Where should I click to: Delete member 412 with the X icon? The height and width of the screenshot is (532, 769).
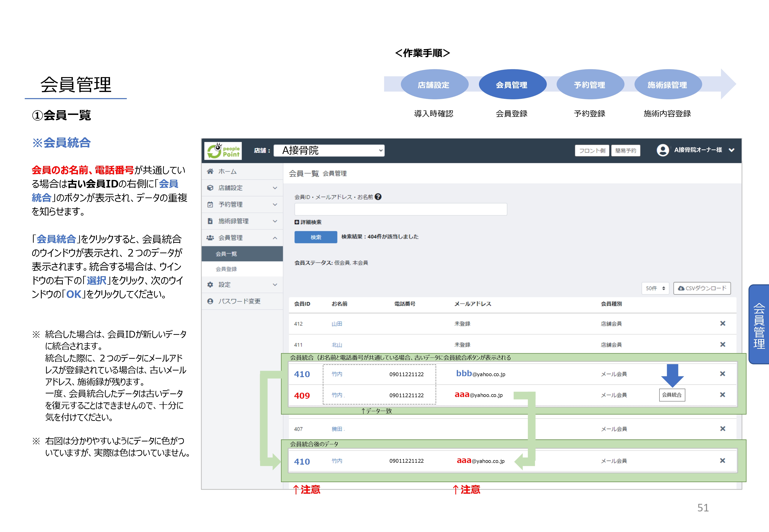pyautogui.click(x=722, y=323)
